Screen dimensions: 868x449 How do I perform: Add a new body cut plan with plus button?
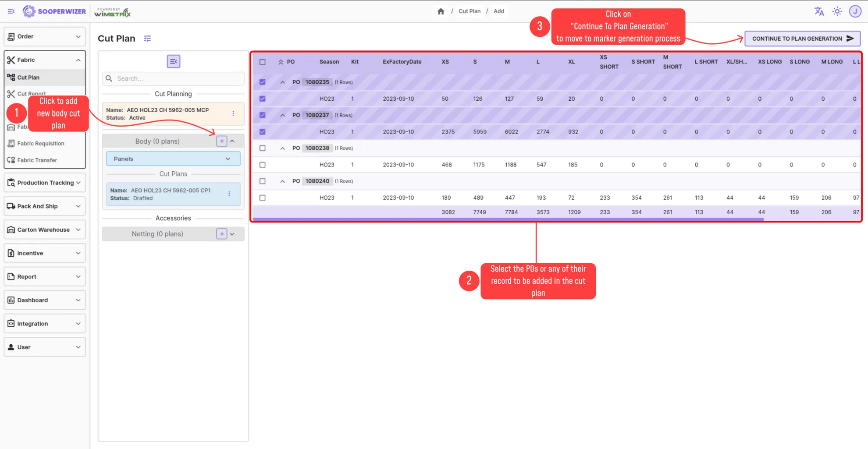click(x=222, y=141)
